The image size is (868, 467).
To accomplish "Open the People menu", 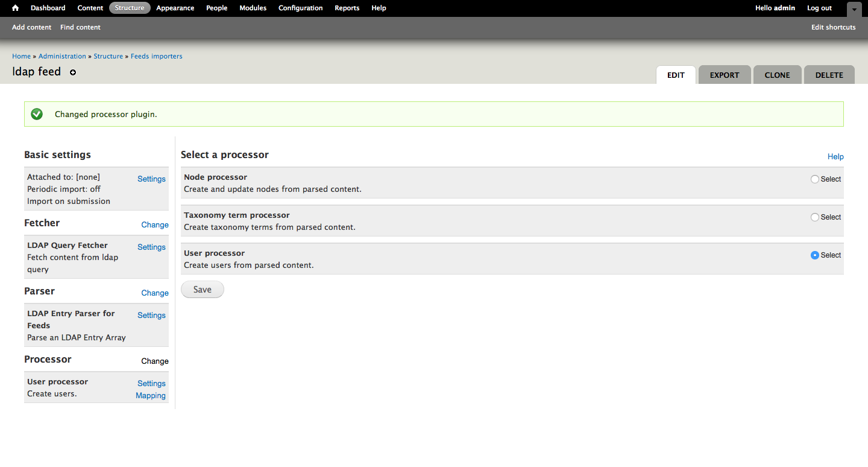I will pyautogui.click(x=217, y=8).
